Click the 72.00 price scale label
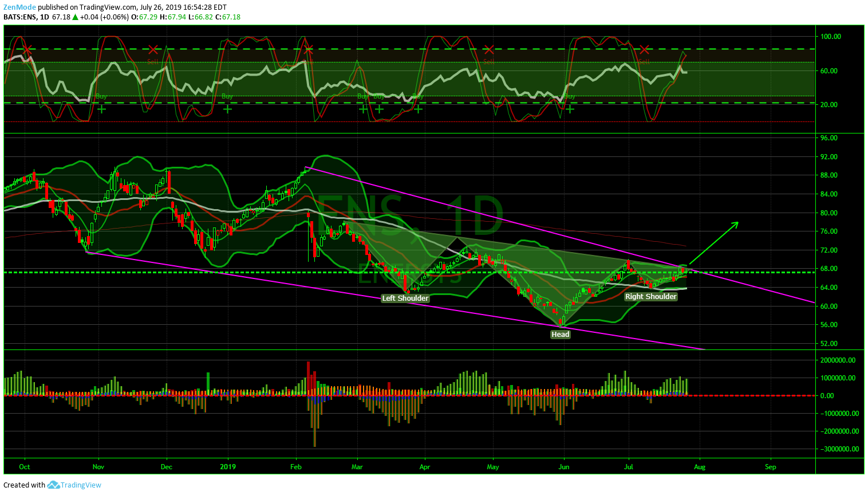This screenshot has width=868, height=495. tap(828, 250)
